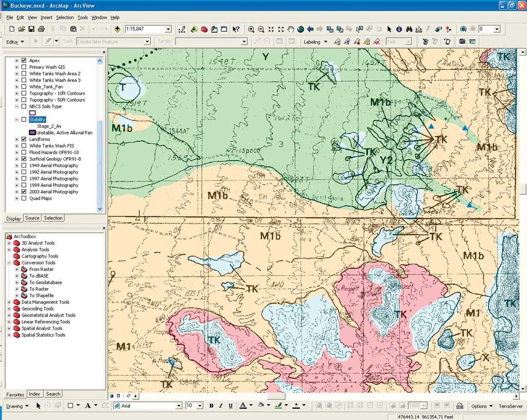This screenshot has height=420, width=527.
Task: Enable the Quad Maps layer
Action: (24, 198)
